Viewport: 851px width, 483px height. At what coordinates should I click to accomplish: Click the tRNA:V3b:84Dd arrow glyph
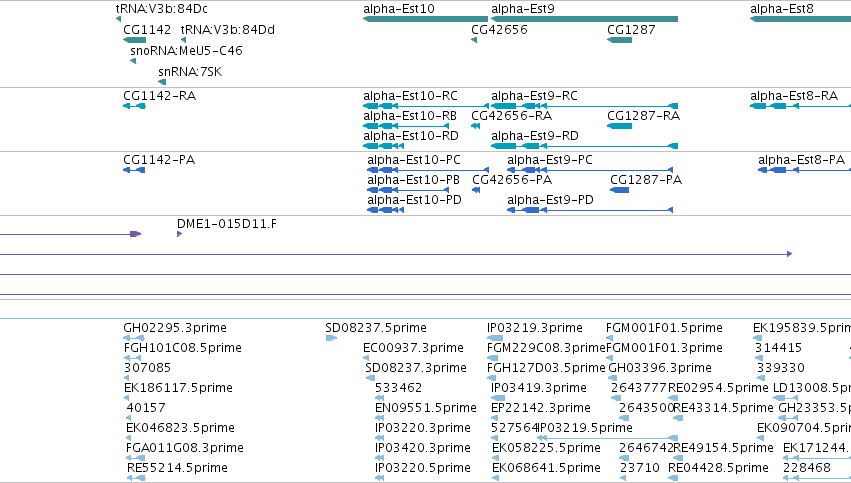click(x=183, y=40)
